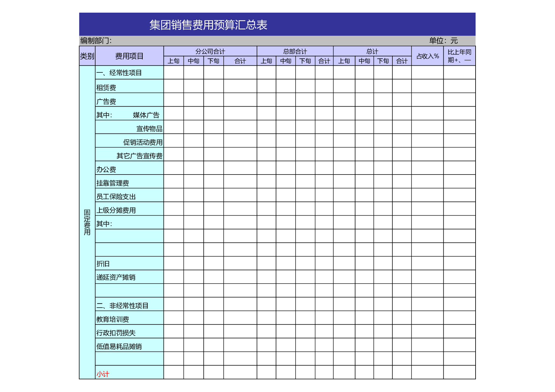Screen dimensions: 555x392
Task: Select the 员工保险支出 row label
Action: click(x=116, y=197)
